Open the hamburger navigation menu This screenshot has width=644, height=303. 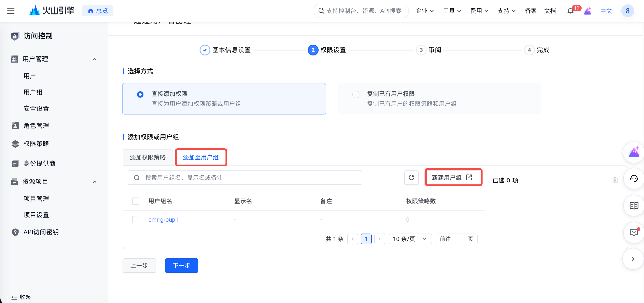(11, 11)
